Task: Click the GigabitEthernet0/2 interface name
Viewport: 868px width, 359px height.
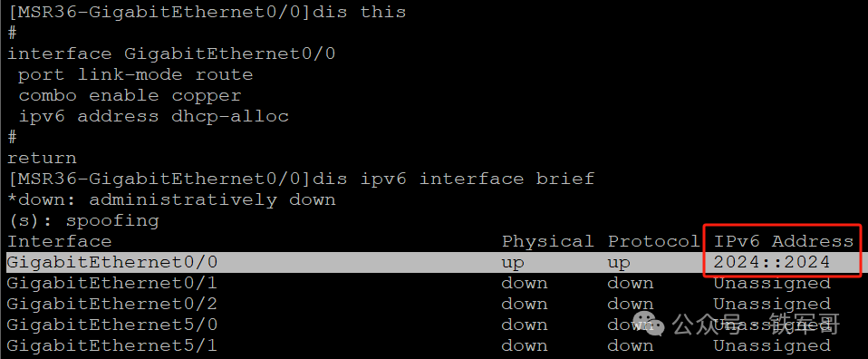Action: 111,304
